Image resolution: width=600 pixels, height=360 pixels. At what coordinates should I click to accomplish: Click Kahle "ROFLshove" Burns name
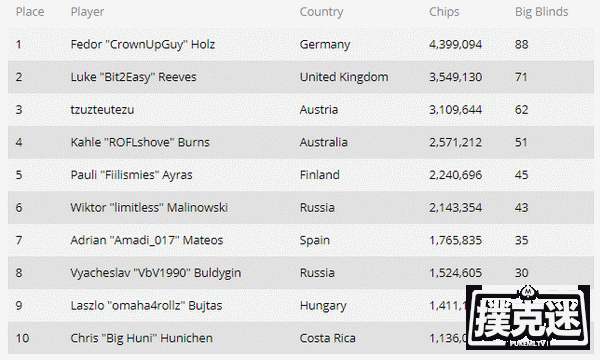click(x=140, y=142)
